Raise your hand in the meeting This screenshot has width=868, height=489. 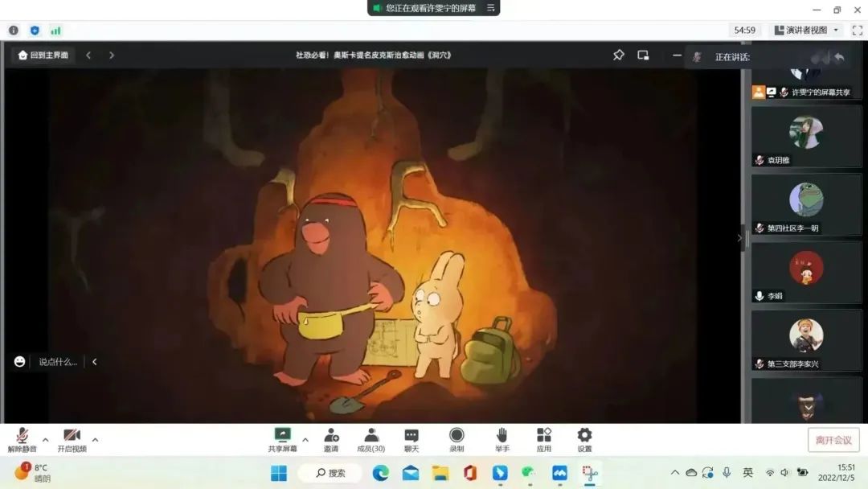502,440
